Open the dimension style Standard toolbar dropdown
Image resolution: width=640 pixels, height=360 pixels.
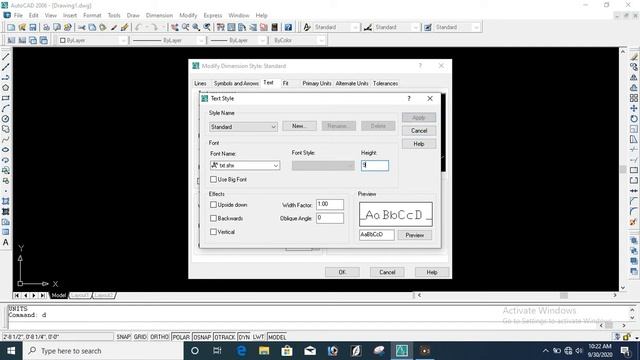397,27
